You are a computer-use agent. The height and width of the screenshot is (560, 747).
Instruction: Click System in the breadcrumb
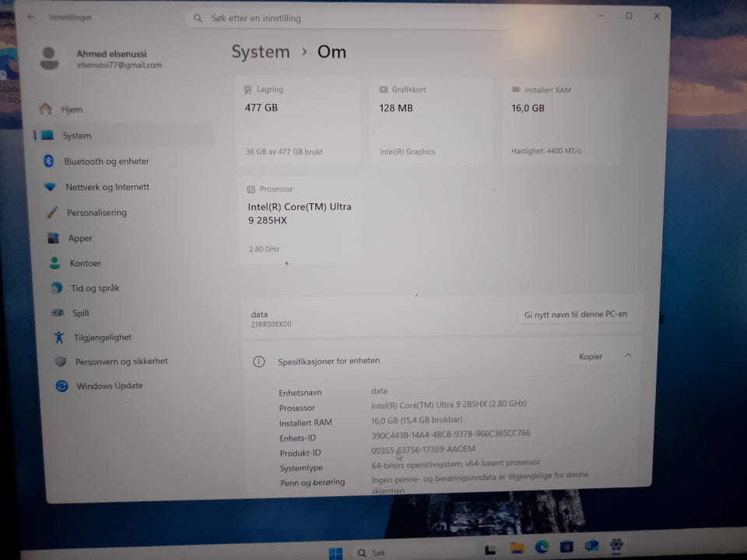(x=261, y=51)
